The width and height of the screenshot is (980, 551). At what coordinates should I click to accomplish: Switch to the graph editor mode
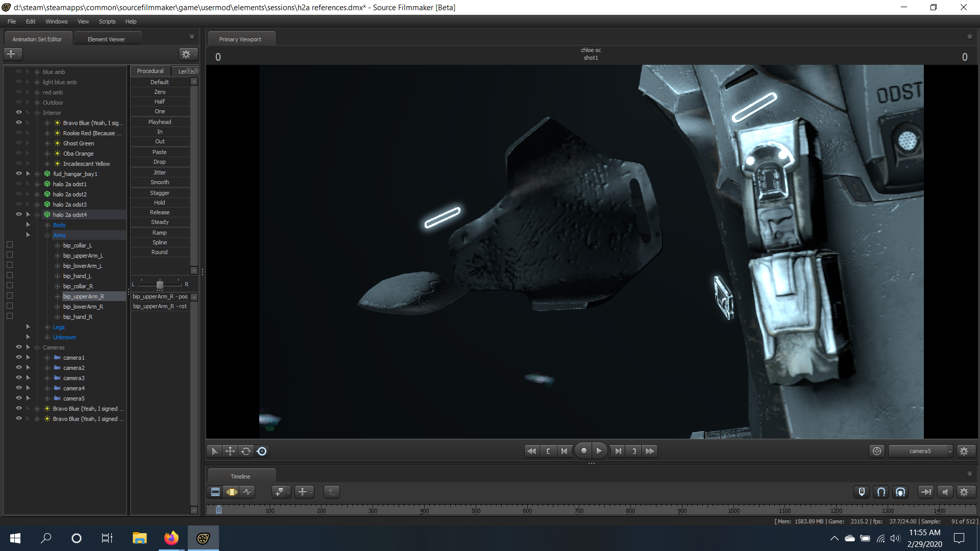click(x=248, y=492)
